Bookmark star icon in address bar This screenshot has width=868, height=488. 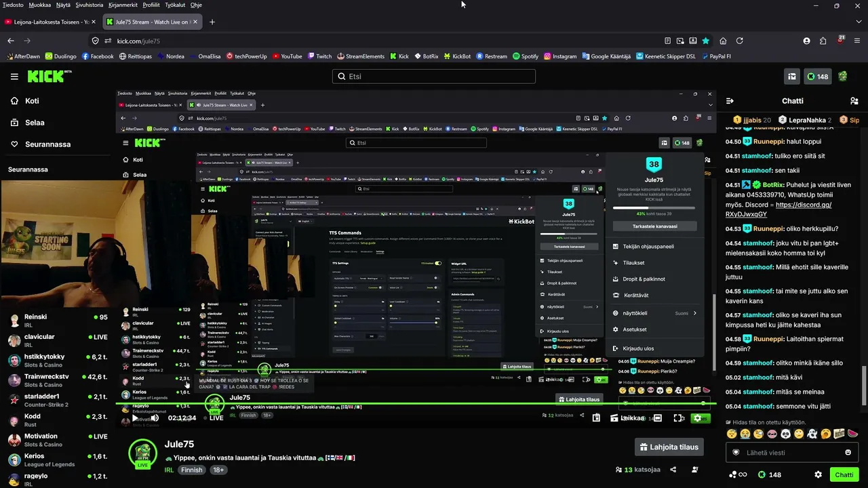coord(706,41)
